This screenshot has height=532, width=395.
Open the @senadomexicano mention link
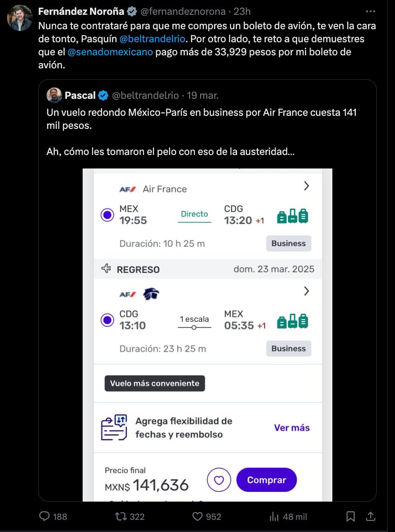pos(110,52)
